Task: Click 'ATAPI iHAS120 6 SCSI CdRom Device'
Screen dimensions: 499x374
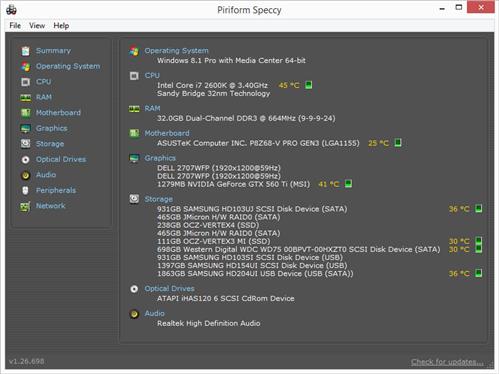Action: pyautogui.click(x=226, y=299)
